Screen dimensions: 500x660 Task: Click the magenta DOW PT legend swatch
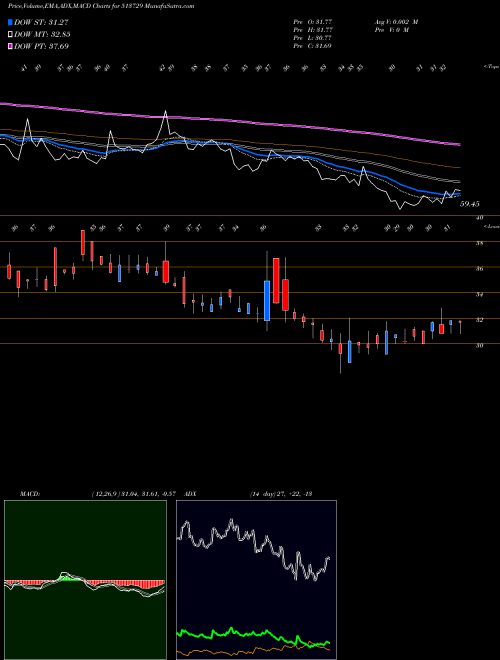10,46
